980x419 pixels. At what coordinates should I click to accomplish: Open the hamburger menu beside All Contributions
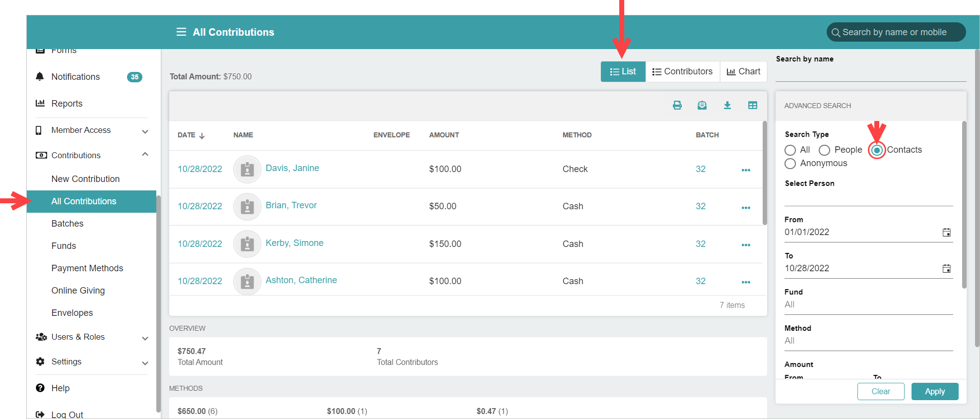(181, 32)
